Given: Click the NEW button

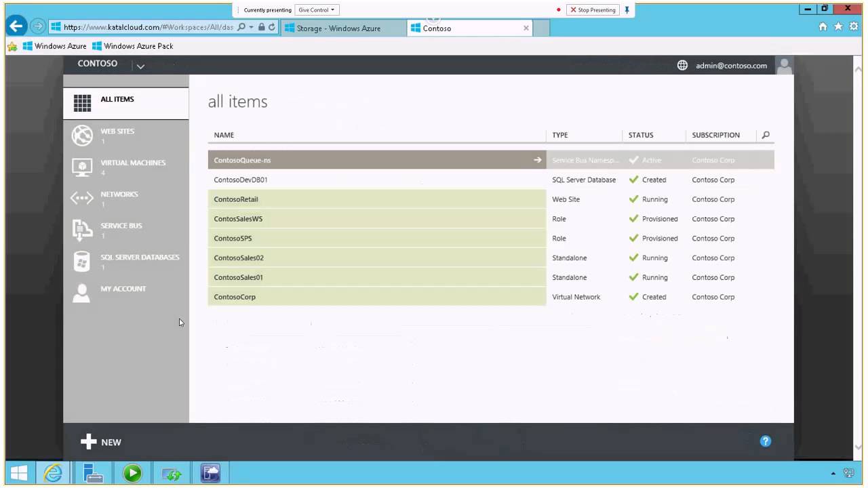Looking at the screenshot, I should click(x=100, y=442).
